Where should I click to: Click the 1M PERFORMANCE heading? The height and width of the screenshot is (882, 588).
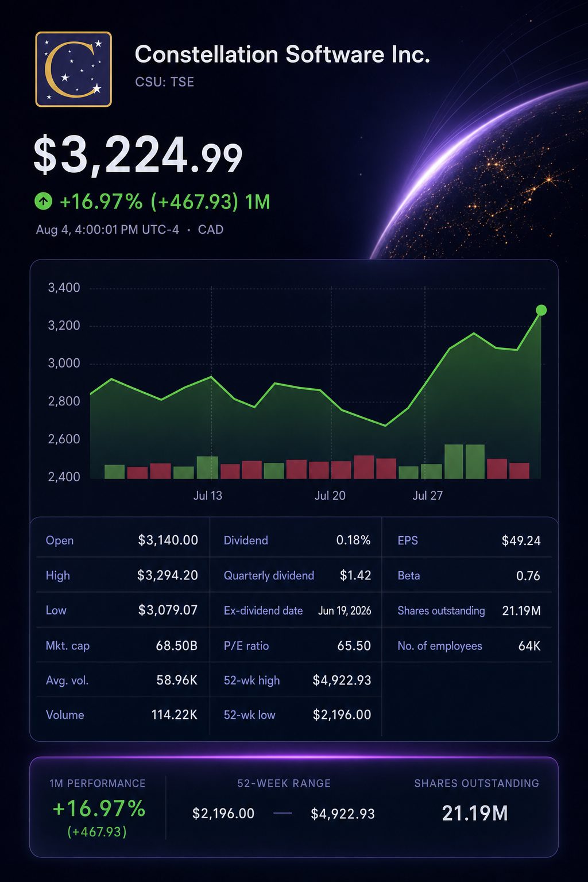pyautogui.click(x=98, y=784)
